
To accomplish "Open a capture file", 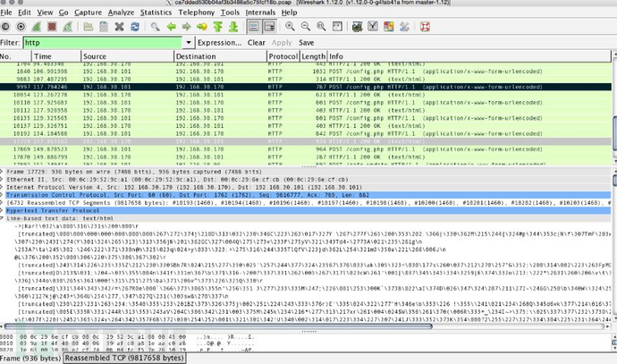I will pyautogui.click(x=89, y=27).
